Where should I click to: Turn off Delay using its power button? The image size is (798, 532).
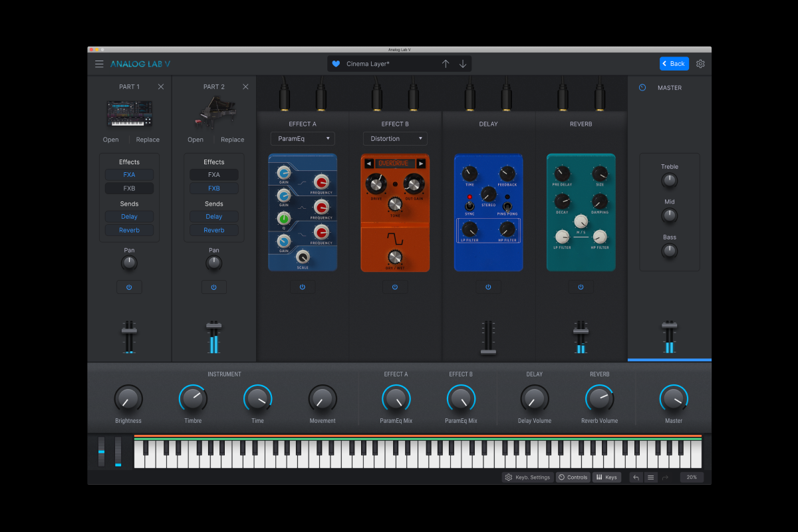click(x=488, y=287)
